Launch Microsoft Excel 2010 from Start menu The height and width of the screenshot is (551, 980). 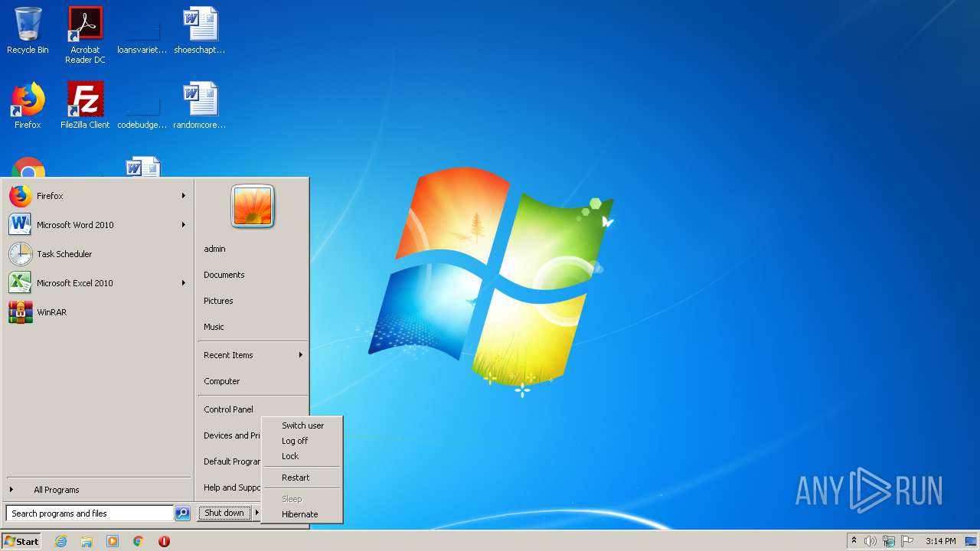pos(97,283)
